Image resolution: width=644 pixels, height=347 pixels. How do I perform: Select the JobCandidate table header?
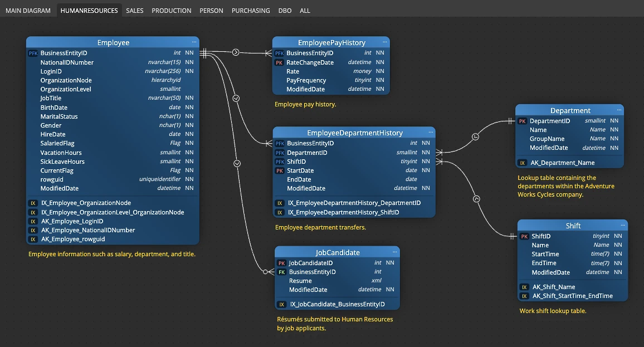337,252
